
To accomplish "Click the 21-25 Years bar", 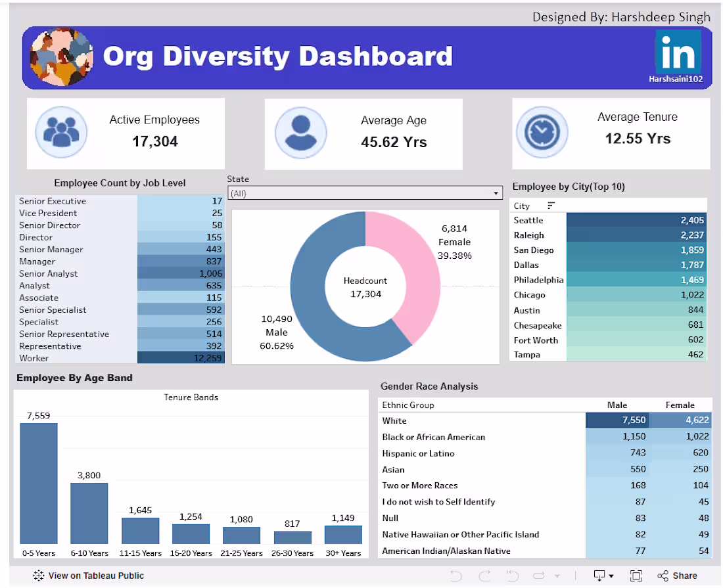I will [x=242, y=535].
